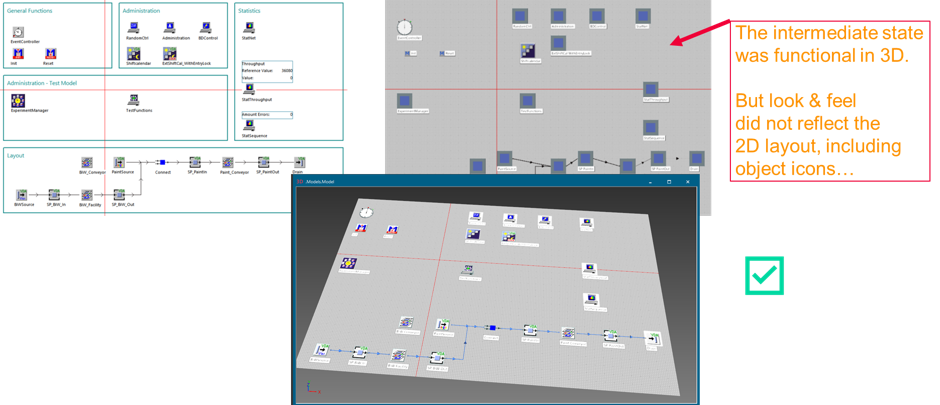Select the BW_Conveyor object in 2D Layout

point(87,162)
